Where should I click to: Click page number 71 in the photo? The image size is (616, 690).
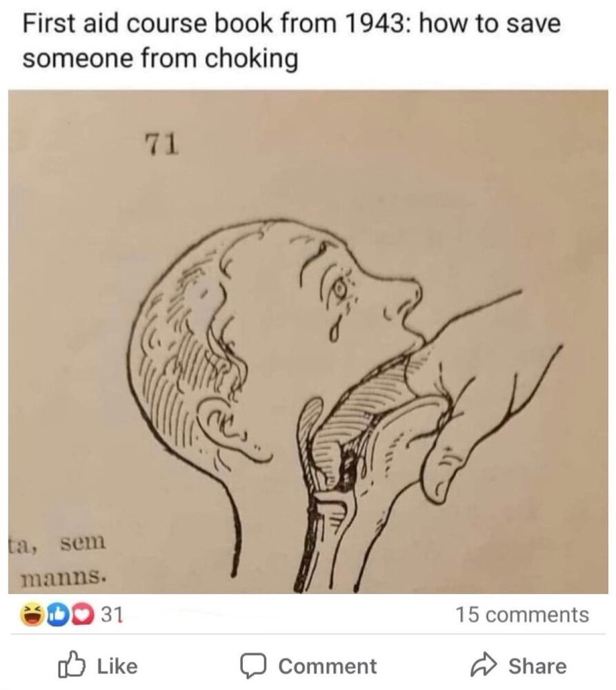point(162,145)
